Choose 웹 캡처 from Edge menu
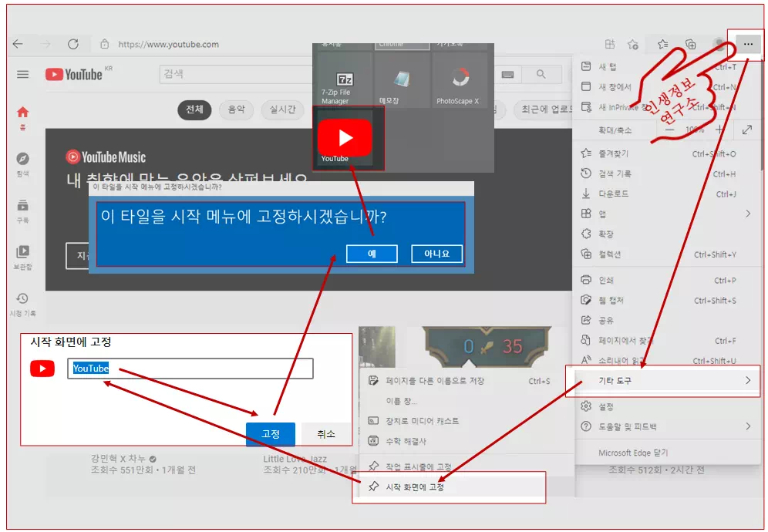Viewport: 768px width, 532px height. coord(667,300)
